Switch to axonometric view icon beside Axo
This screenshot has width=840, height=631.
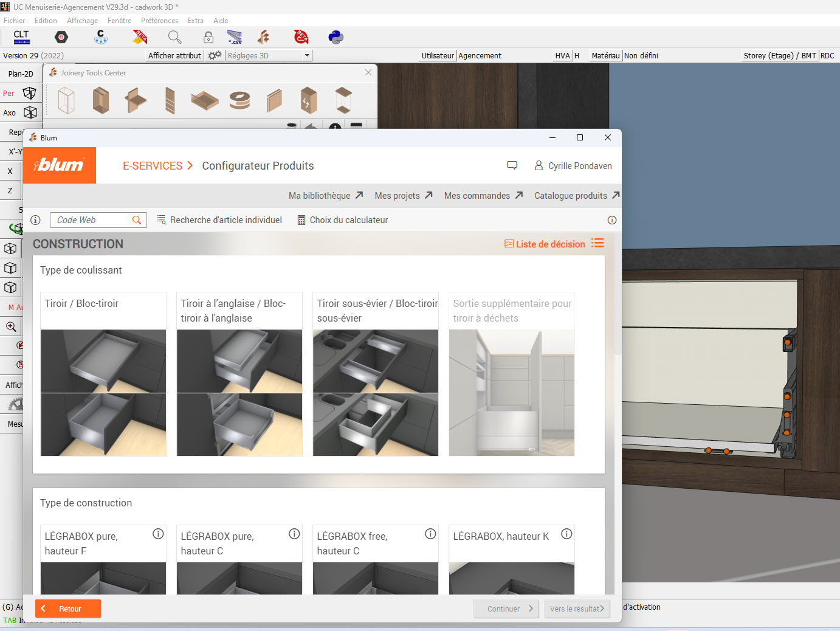pos(30,112)
